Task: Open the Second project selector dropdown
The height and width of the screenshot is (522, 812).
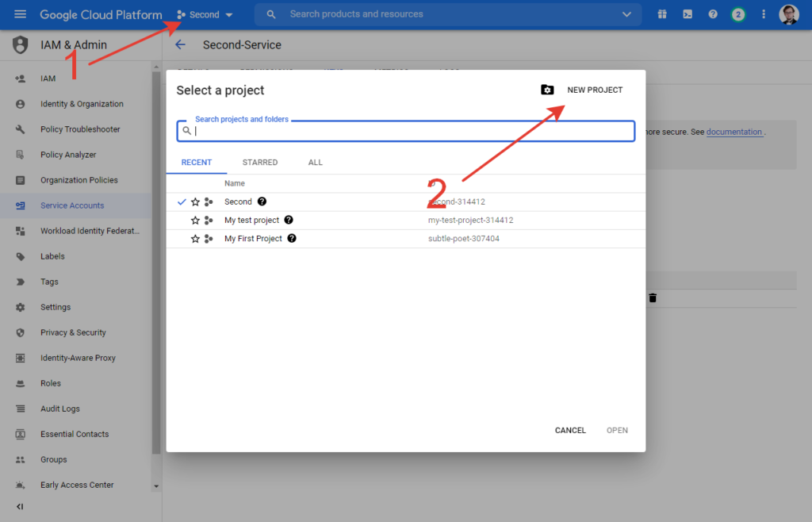Action: point(205,14)
